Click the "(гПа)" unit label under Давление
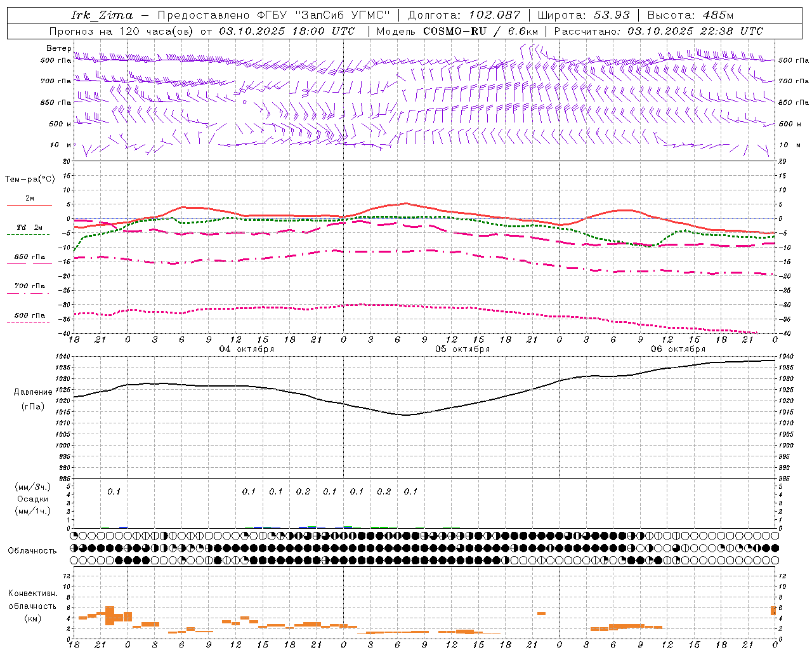 coord(32,406)
